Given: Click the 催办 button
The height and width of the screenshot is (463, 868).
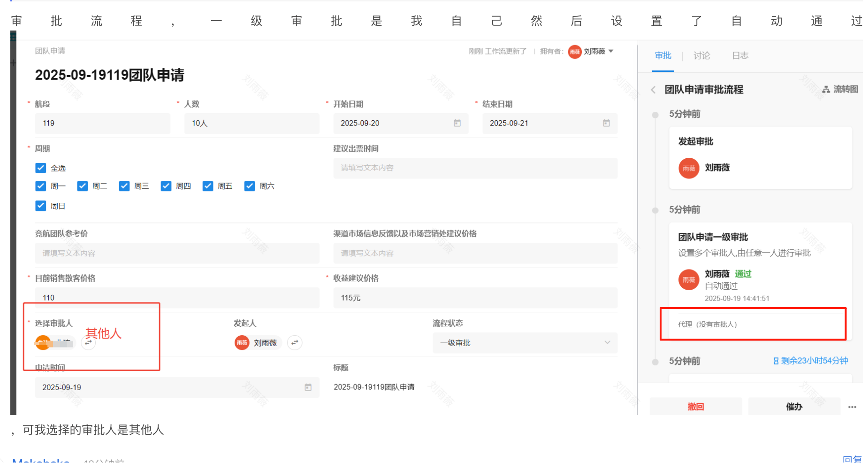Looking at the screenshot, I should pos(794,407).
